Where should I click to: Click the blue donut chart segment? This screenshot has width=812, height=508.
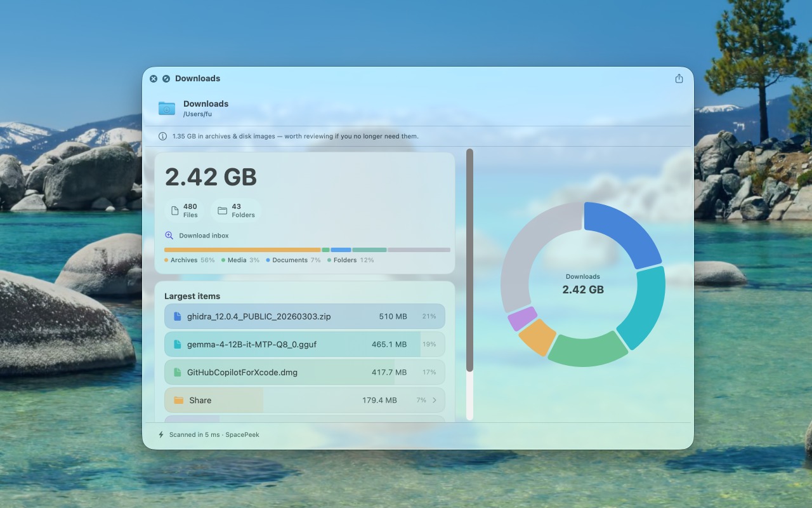click(x=622, y=230)
